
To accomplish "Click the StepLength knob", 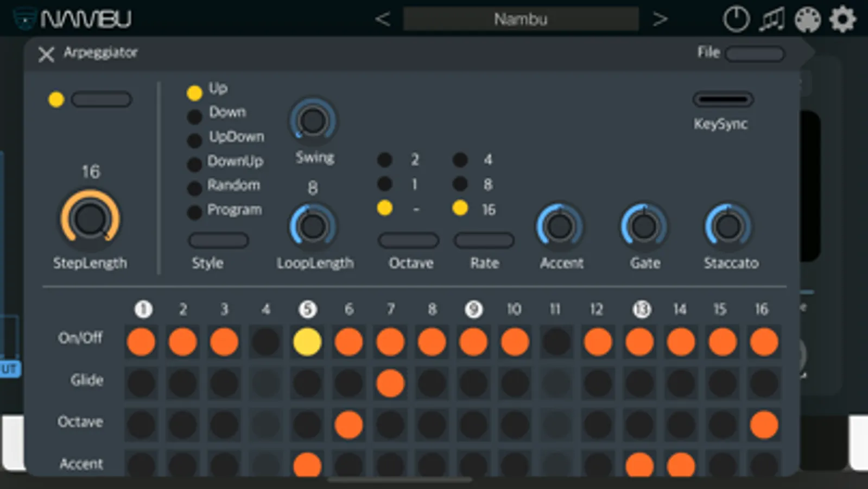I will [90, 219].
